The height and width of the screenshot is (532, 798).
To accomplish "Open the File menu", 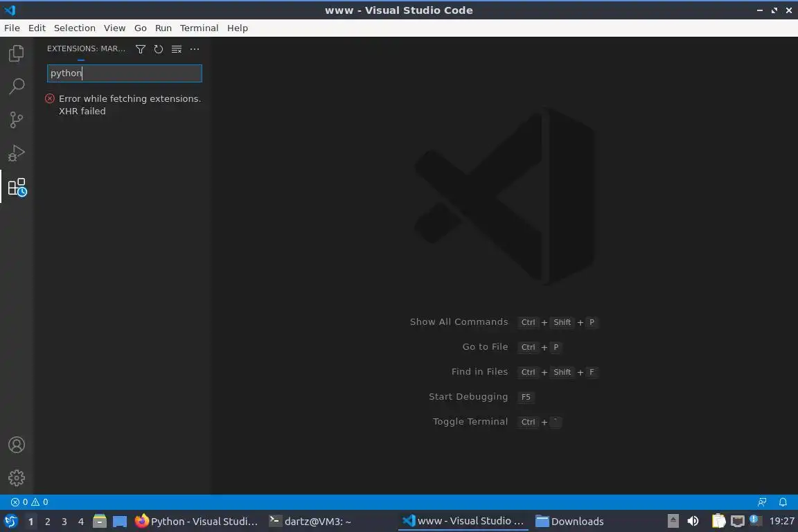I will (x=12, y=28).
